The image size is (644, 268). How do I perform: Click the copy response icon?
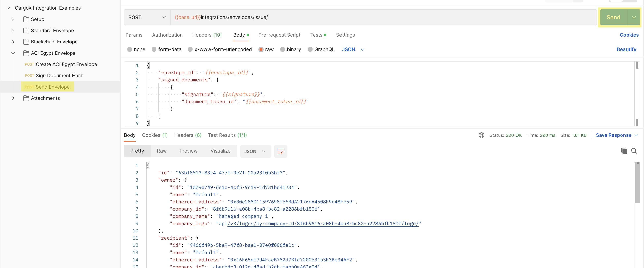click(x=624, y=151)
